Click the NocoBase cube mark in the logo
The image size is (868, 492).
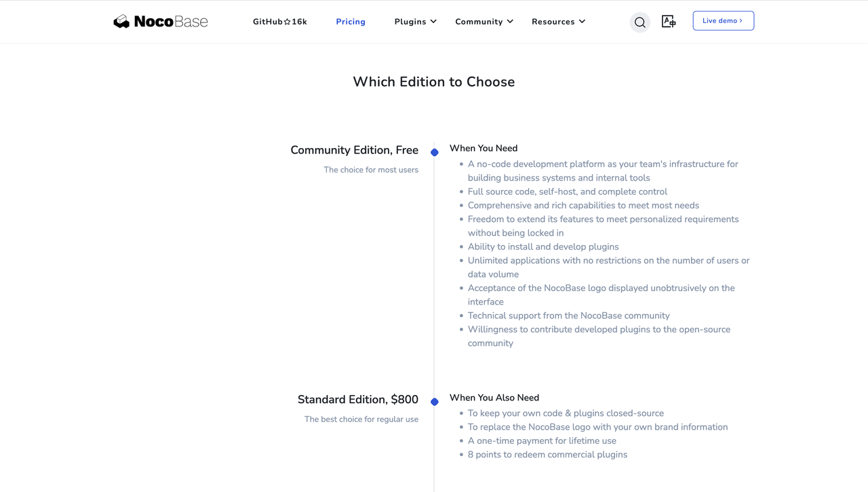121,21
